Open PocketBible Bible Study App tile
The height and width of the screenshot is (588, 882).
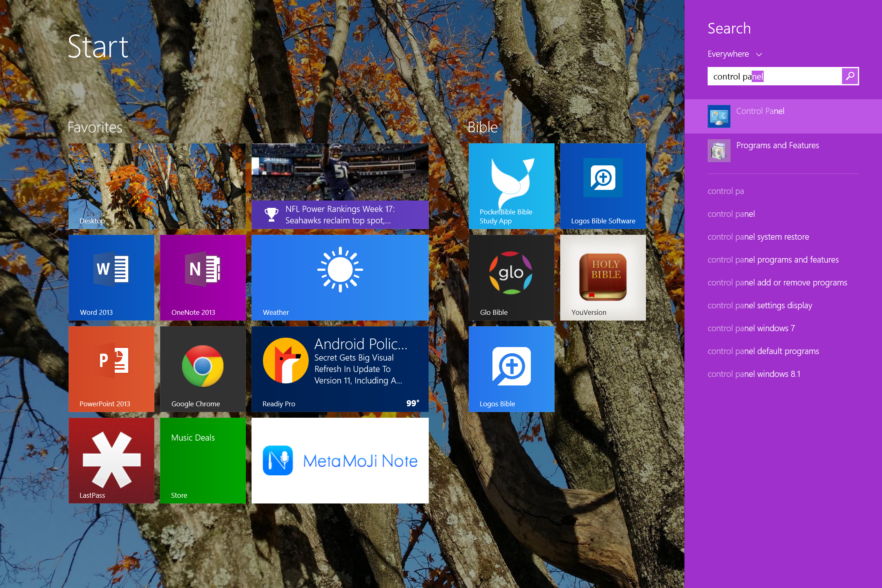point(512,186)
